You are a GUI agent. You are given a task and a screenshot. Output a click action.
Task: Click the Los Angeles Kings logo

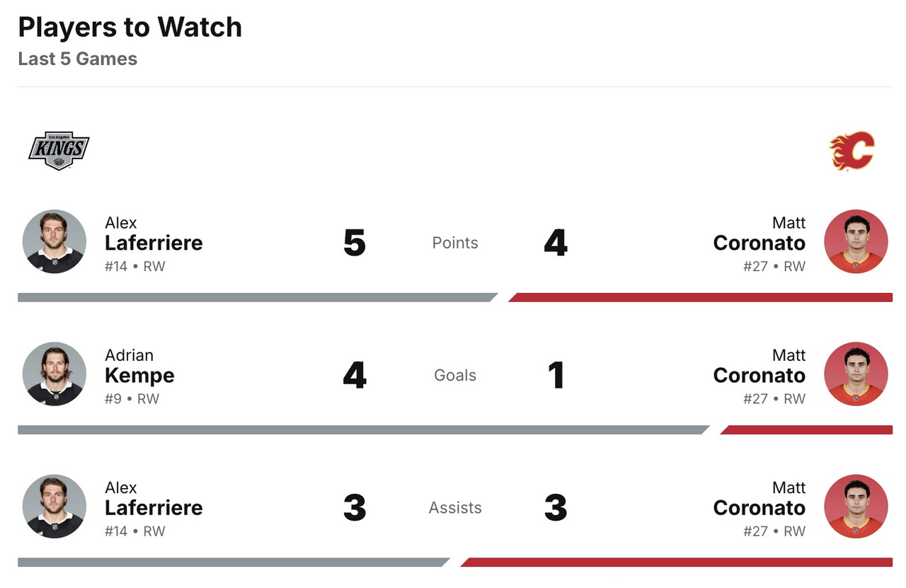(59, 151)
